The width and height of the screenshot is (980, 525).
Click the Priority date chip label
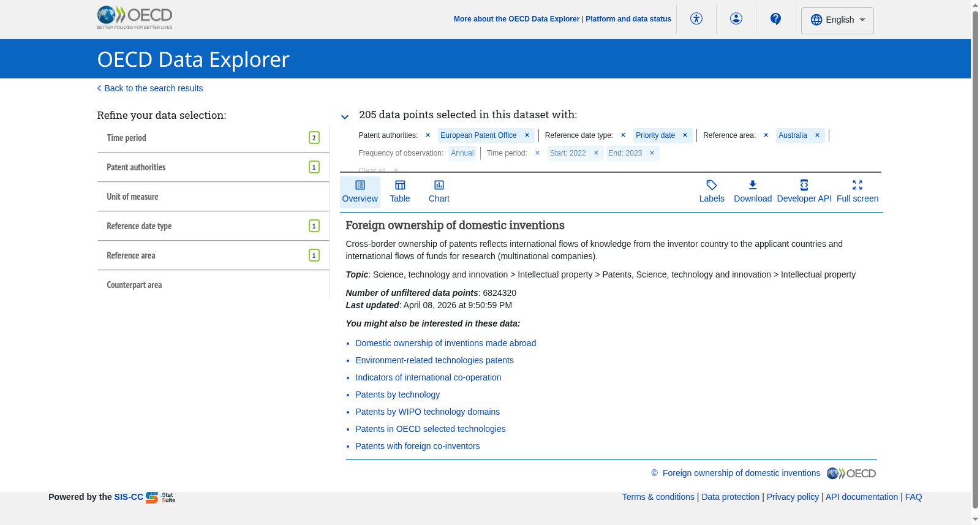pyautogui.click(x=655, y=135)
